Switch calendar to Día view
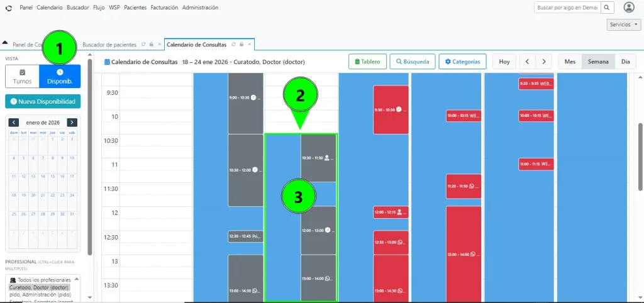 626,62
